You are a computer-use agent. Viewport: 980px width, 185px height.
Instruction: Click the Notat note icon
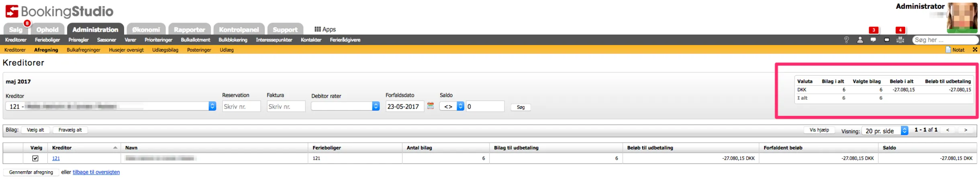949,50
